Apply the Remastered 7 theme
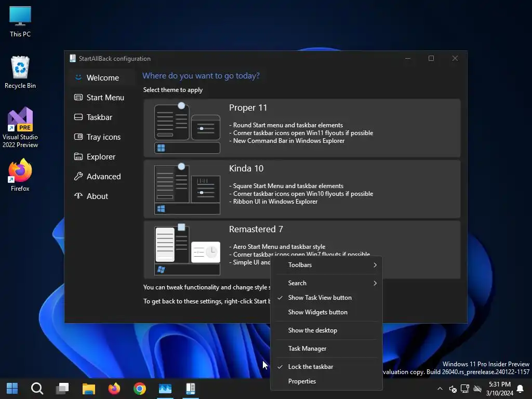Image resolution: width=532 pixels, height=399 pixels. click(x=302, y=250)
